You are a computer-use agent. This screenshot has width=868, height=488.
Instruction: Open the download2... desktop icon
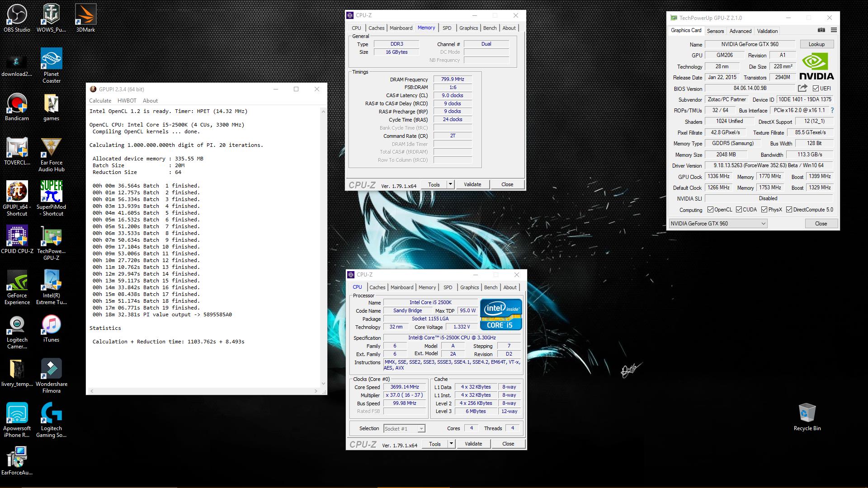tap(17, 66)
